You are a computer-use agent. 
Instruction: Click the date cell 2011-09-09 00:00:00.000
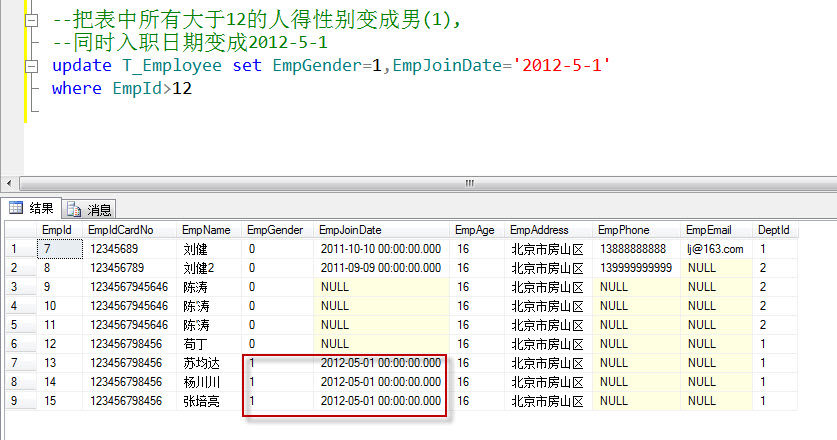coord(382,268)
